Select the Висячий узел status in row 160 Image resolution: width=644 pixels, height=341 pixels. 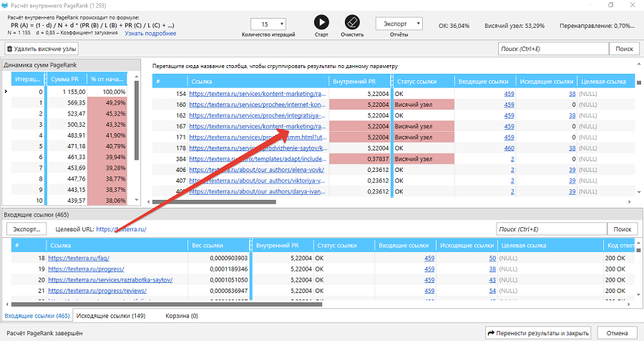[x=424, y=105]
